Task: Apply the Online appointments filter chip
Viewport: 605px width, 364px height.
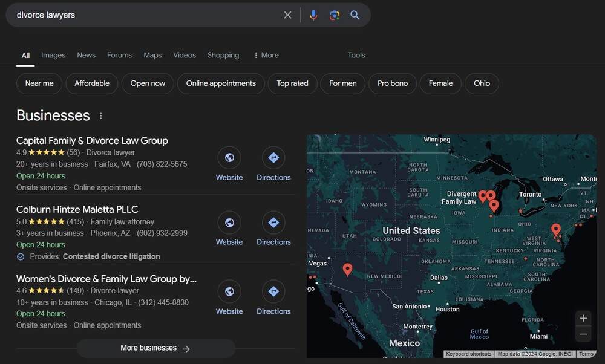Action: (221, 83)
